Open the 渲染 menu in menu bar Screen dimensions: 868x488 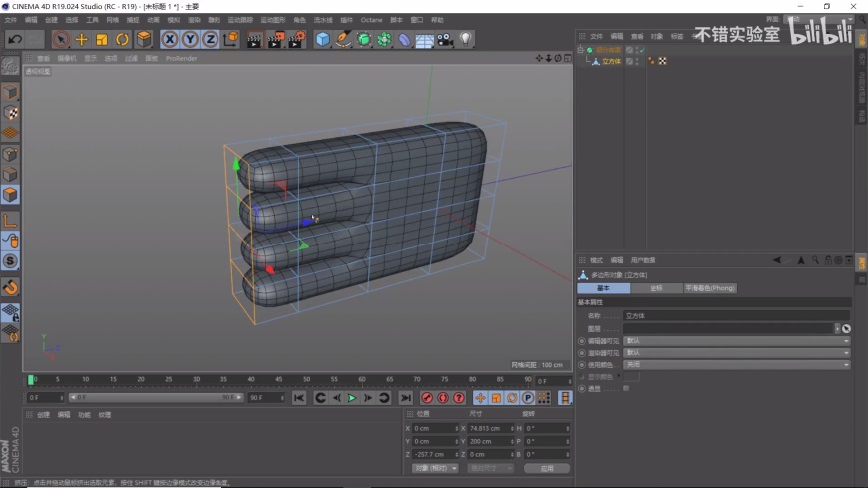tap(194, 19)
